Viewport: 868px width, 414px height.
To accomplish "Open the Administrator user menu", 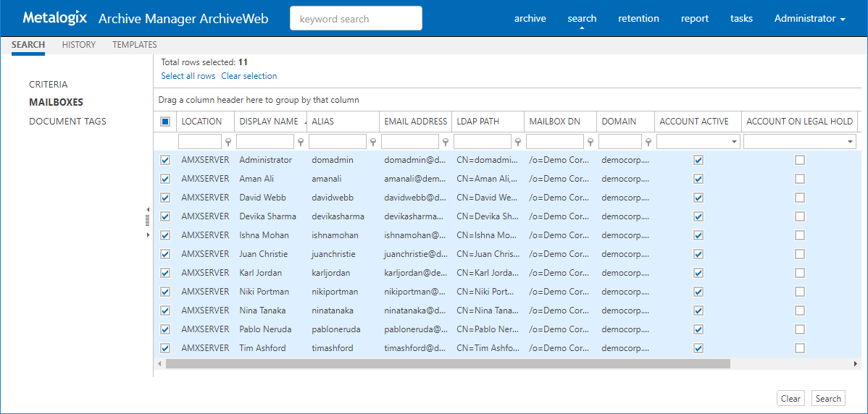I will click(809, 19).
